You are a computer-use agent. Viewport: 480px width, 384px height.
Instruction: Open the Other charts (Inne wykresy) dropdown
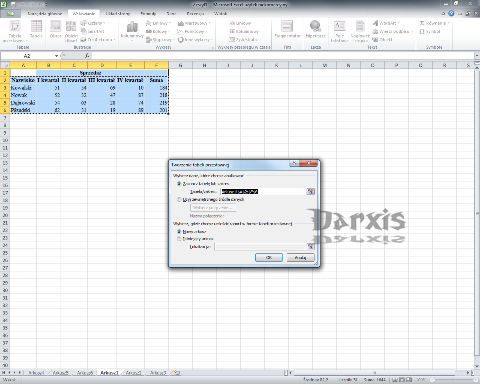point(194,40)
